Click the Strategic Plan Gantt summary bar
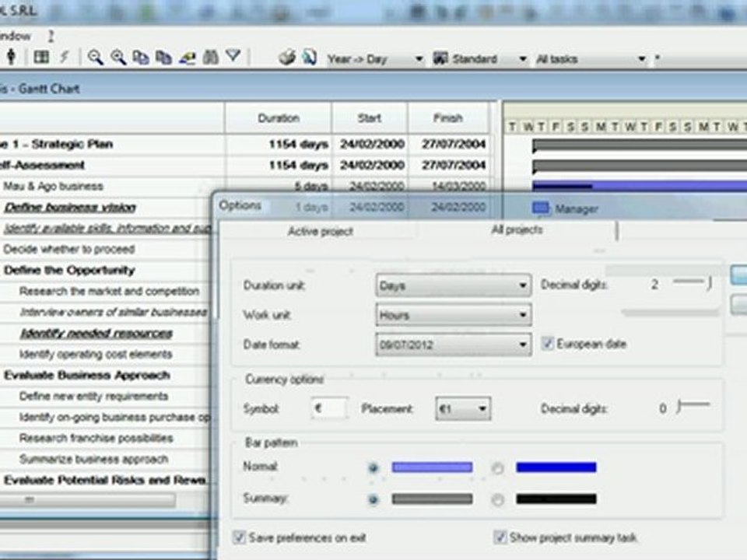 coord(640,145)
